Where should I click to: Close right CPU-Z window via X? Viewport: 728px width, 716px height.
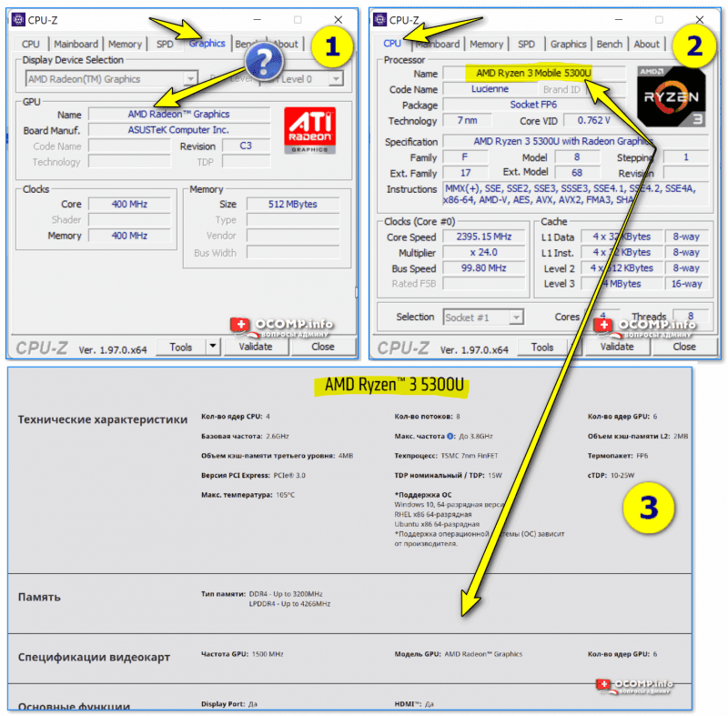699,19
